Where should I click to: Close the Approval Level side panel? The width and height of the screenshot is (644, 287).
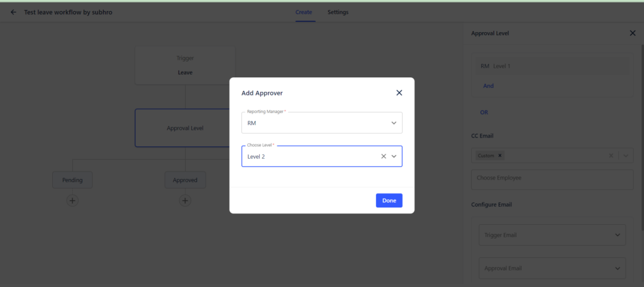[633, 33]
